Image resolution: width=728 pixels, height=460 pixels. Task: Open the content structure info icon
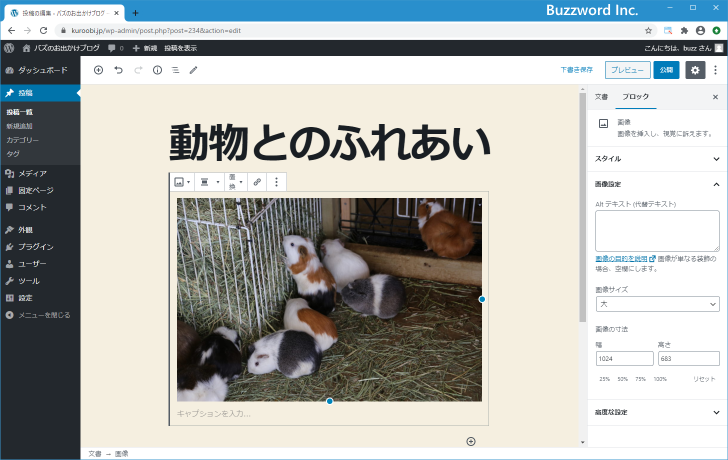point(157,70)
